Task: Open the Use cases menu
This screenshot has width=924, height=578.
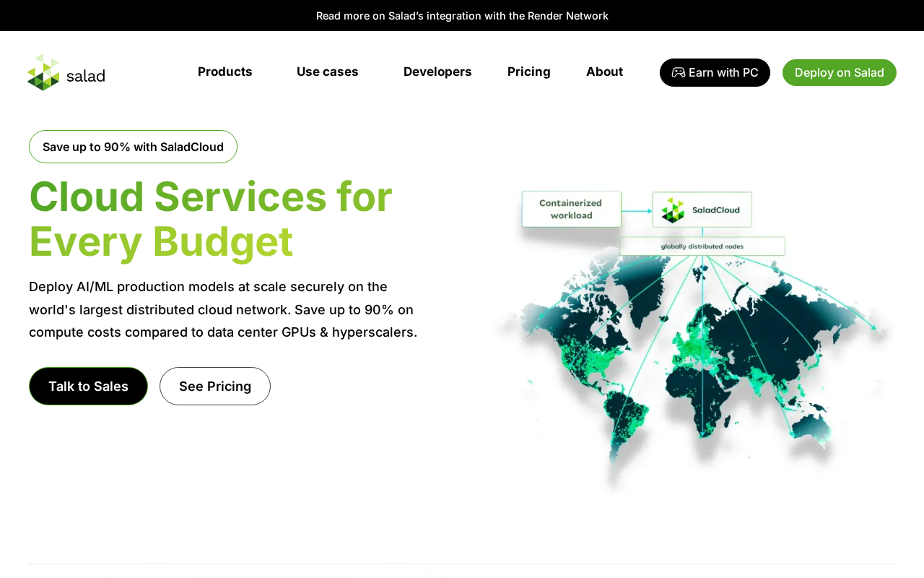Action: click(x=328, y=72)
